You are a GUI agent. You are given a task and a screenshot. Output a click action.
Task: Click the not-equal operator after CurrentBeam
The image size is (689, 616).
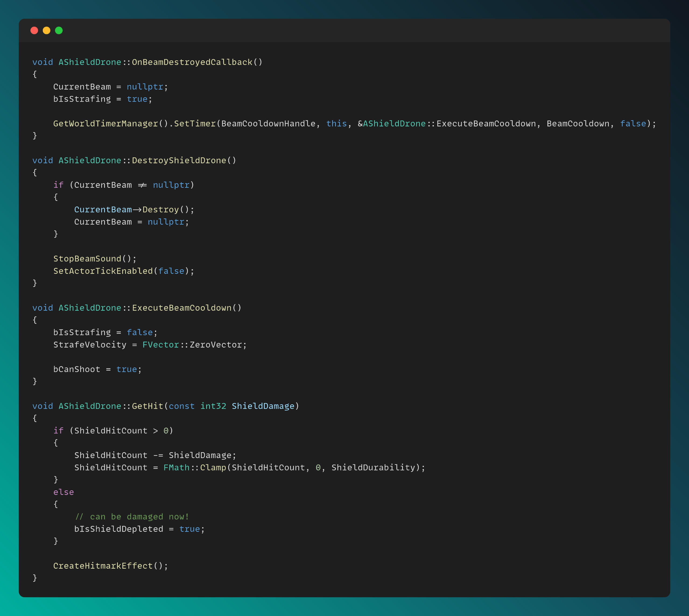point(142,185)
